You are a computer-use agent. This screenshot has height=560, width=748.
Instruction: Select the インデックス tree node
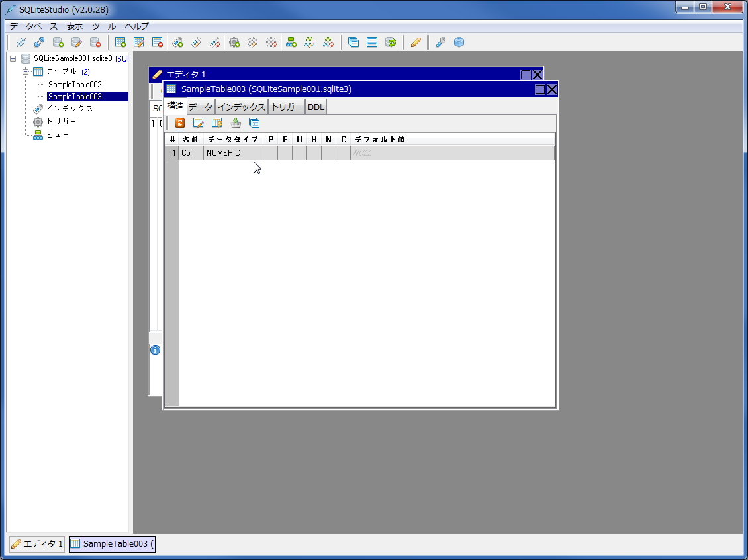point(69,109)
